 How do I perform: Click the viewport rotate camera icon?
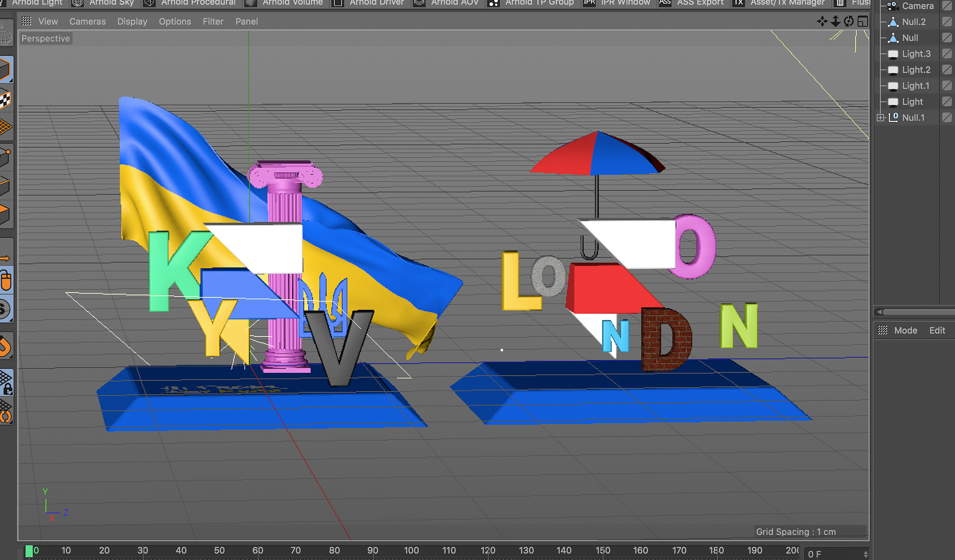tap(849, 21)
